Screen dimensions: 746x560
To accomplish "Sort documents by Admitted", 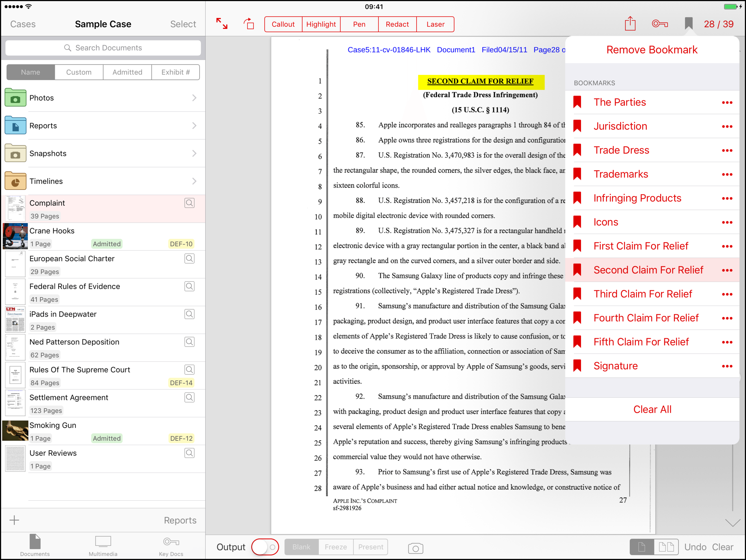I will point(127,72).
